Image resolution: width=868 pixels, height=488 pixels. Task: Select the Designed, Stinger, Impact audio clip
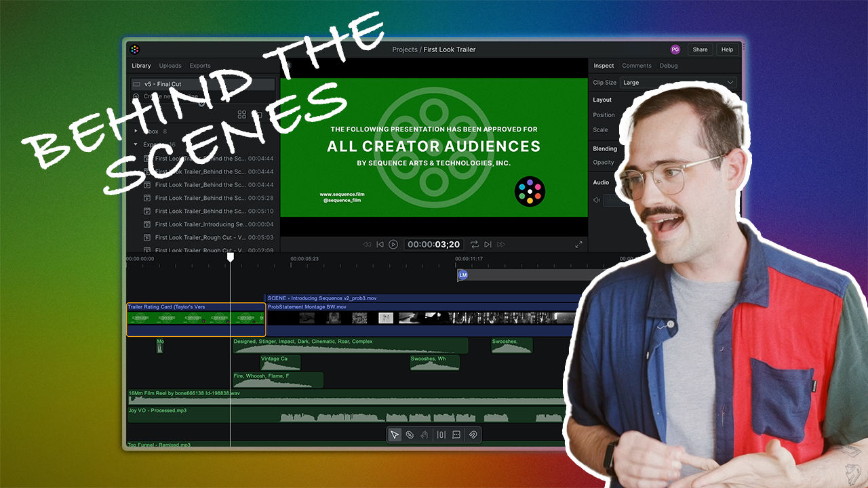pyautogui.click(x=350, y=346)
